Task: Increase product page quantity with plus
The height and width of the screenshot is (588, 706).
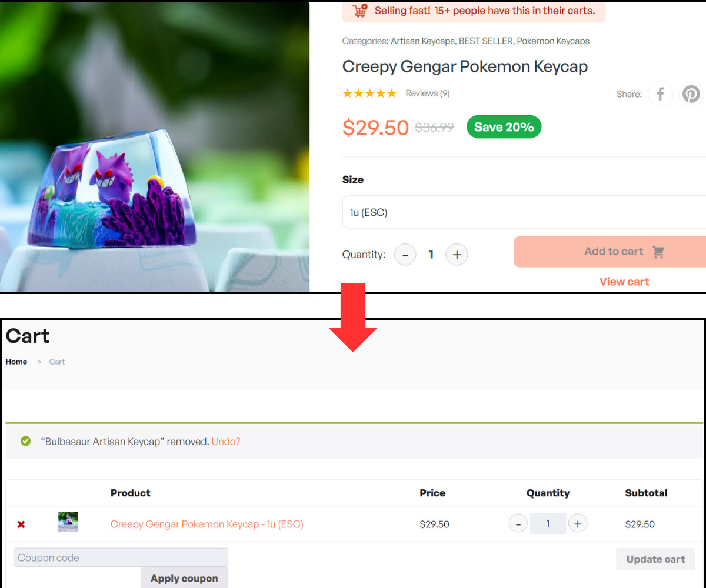Action: [457, 255]
